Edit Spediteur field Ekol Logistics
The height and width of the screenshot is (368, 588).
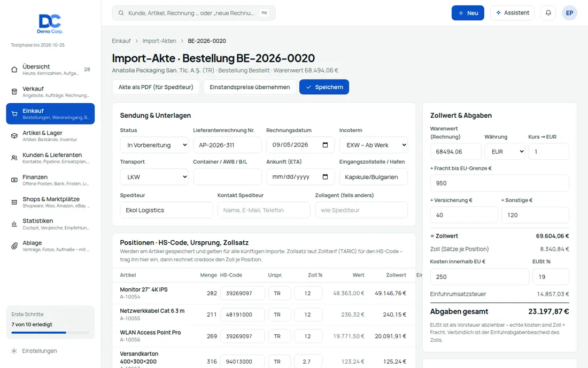point(166,210)
